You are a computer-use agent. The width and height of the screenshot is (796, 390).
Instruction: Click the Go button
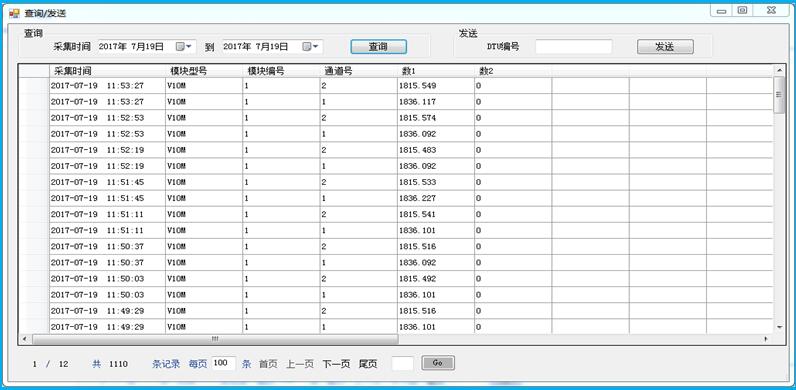[x=438, y=363]
